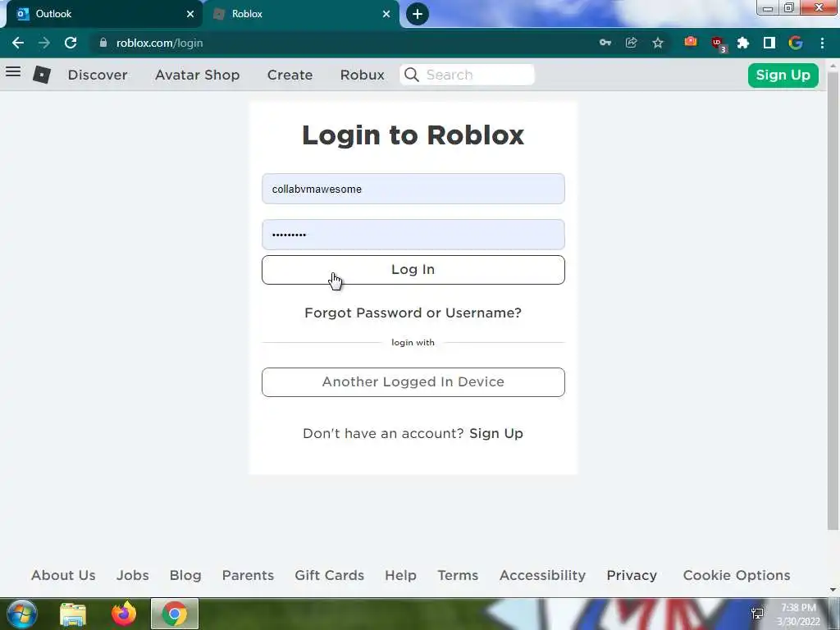The height and width of the screenshot is (630, 840).
Task: Open Chrome's three-dot menu
Action: click(822, 43)
